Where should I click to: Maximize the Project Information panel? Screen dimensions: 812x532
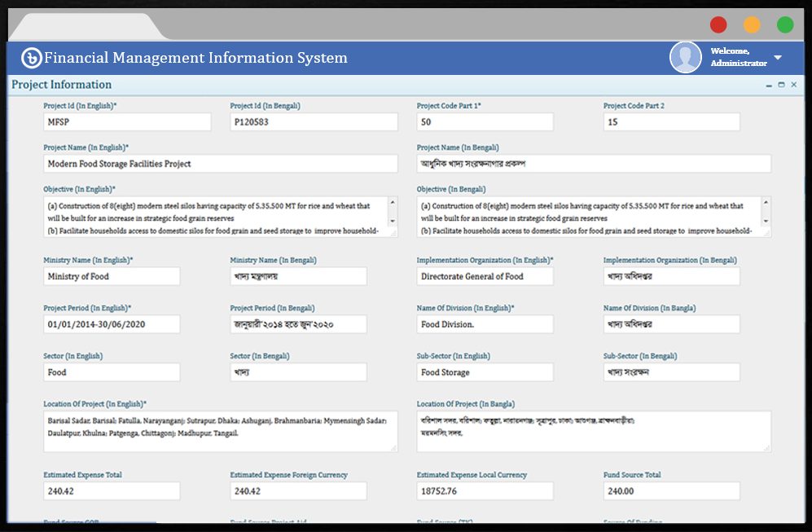[x=781, y=85]
